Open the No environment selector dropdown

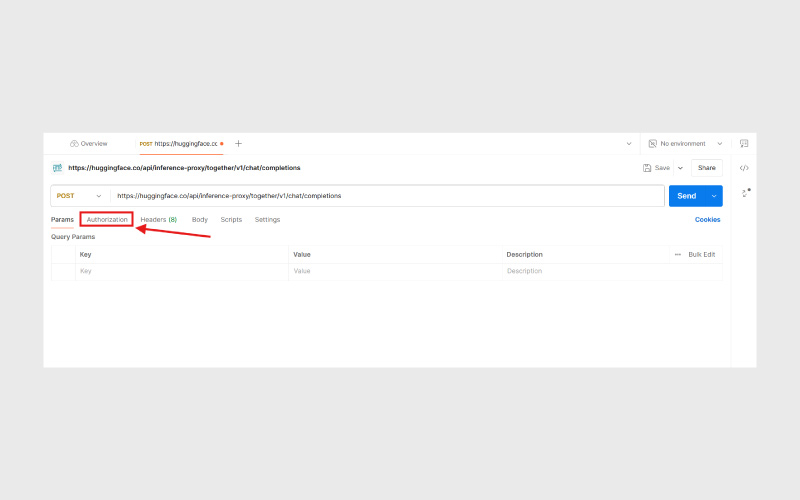pyautogui.click(x=685, y=144)
